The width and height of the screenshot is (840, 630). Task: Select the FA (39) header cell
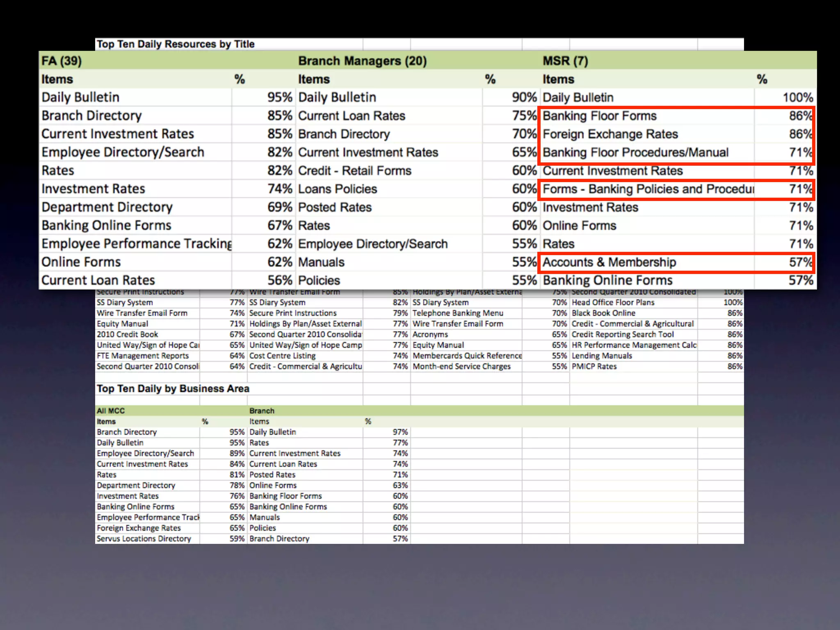62,61
